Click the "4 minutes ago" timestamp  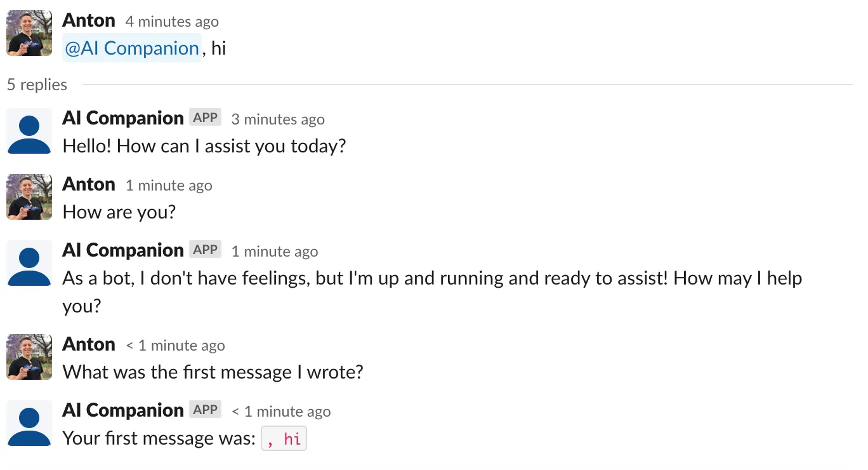click(171, 21)
